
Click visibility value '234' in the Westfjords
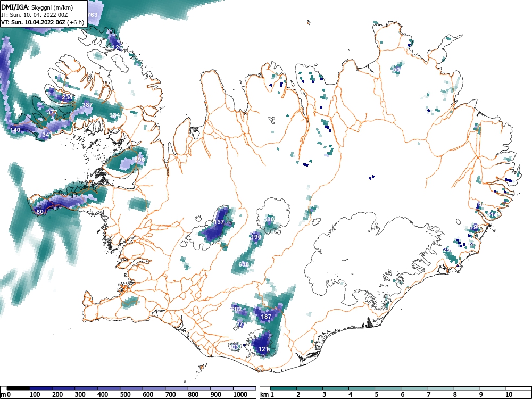pyautogui.click(x=67, y=97)
